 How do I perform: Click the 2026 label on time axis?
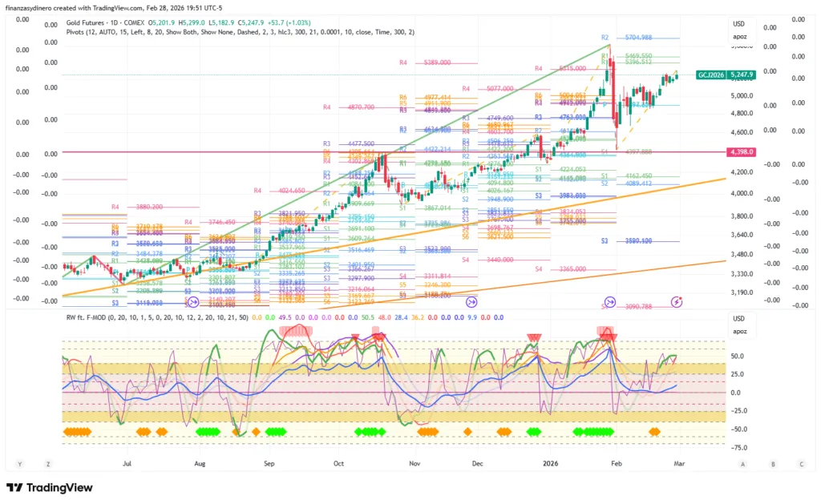(550, 463)
